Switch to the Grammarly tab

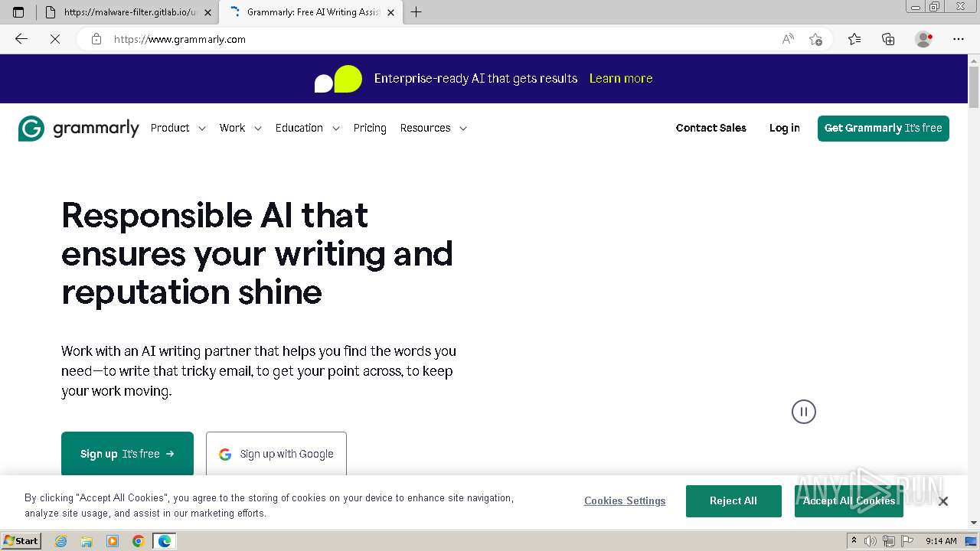pos(310,12)
